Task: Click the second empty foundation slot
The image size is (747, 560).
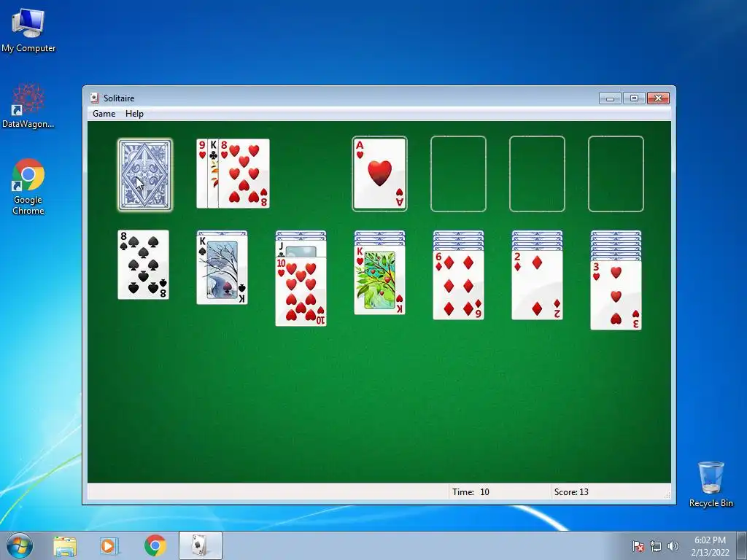Action: tap(458, 174)
